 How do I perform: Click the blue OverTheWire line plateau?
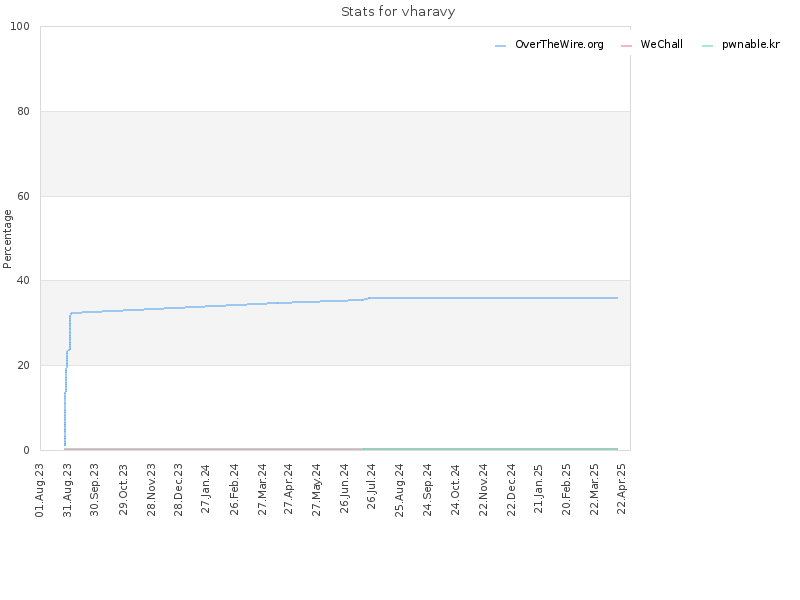click(x=490, y=298)
